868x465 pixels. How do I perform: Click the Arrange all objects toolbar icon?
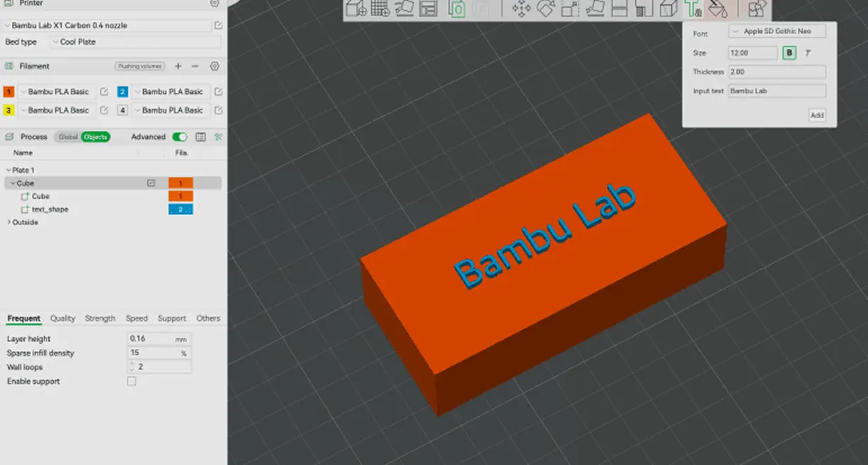point(428,8)
